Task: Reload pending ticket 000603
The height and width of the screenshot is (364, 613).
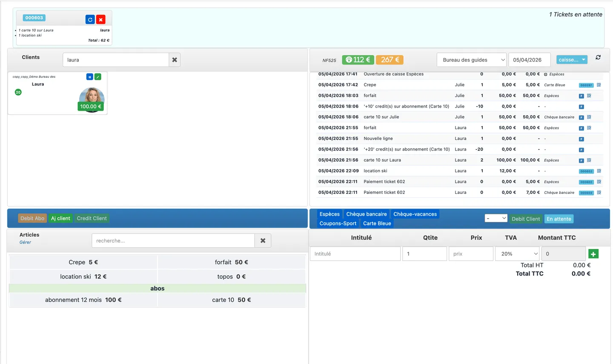Action: (90, 20)
